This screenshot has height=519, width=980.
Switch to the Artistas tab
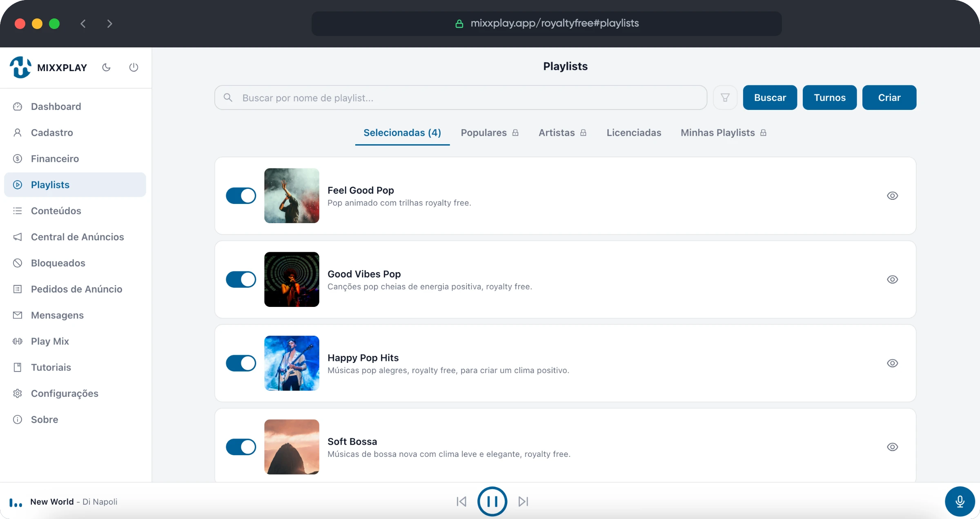point(562,133)
